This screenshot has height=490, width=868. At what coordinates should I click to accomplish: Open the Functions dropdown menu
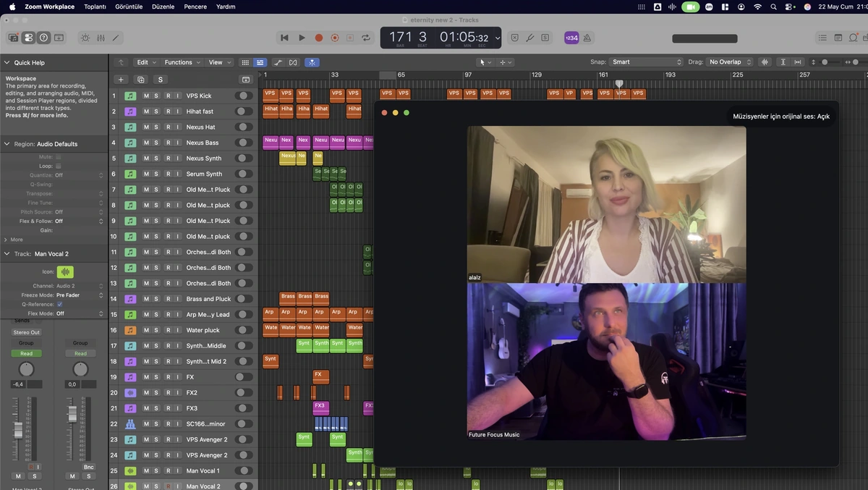pyautogui.click(x=182, y=62)
